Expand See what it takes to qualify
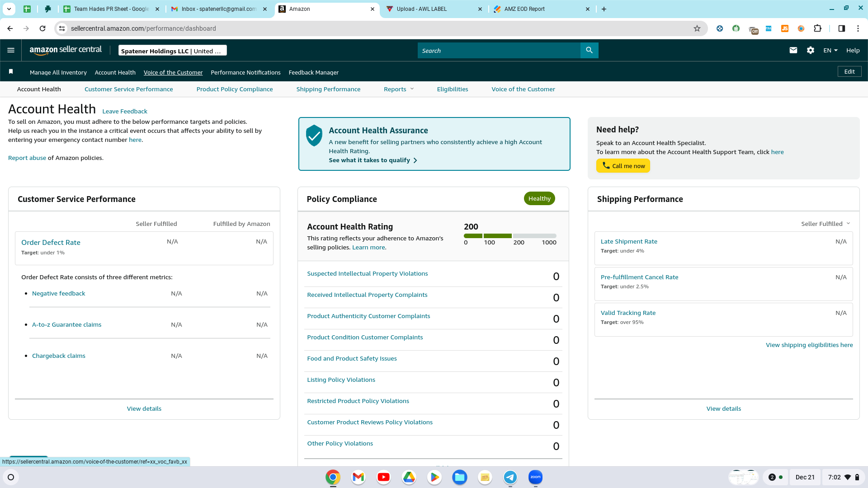 373,160
